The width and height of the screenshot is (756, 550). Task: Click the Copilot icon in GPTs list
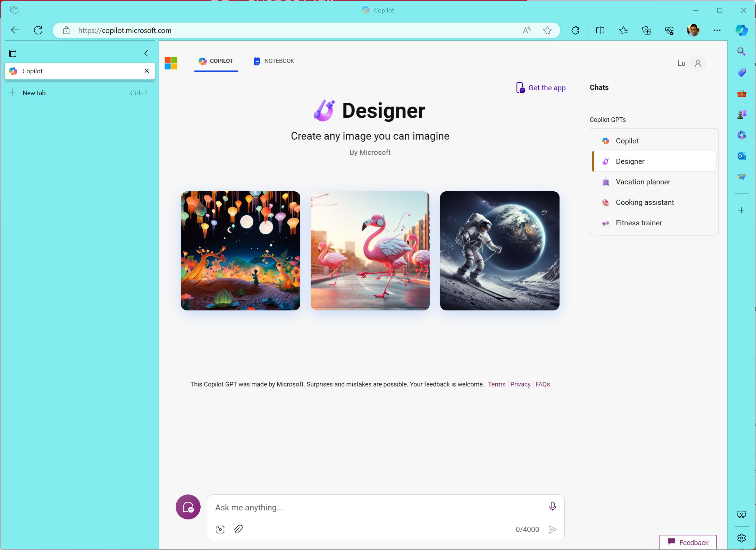(x=606, y=141)
